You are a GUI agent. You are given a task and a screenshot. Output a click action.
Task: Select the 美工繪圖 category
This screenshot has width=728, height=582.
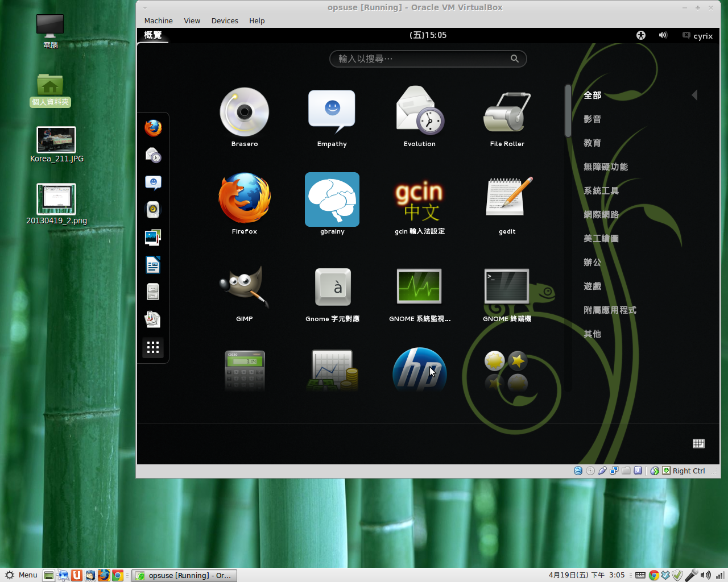(x=601, y=239)
